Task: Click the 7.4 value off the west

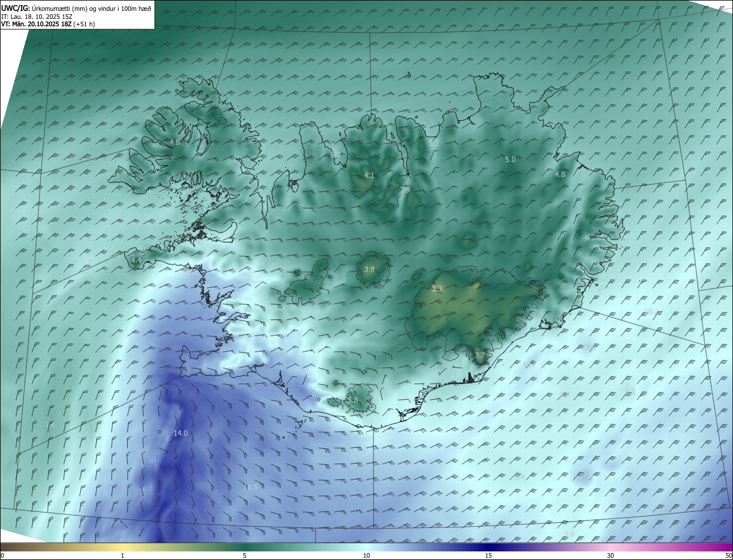Action: 50,425
